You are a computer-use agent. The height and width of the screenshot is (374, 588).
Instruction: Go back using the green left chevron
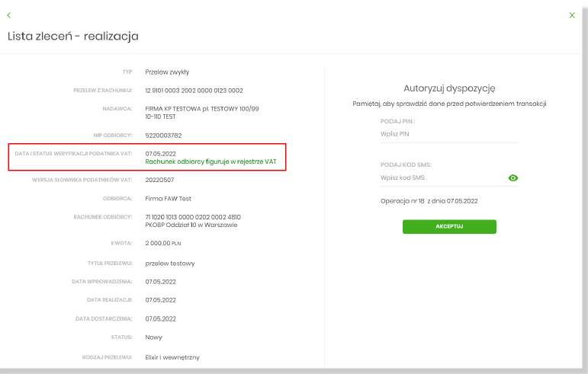[x=9, y=15]
